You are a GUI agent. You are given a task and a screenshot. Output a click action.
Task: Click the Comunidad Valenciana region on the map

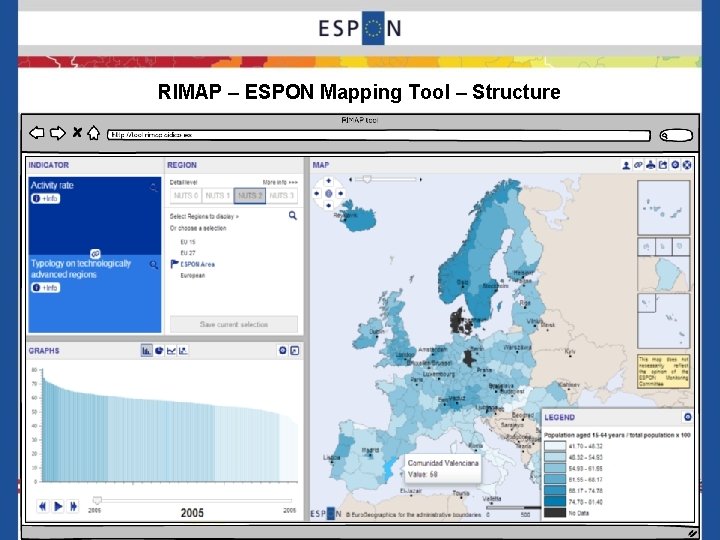[x=388, y=472]
